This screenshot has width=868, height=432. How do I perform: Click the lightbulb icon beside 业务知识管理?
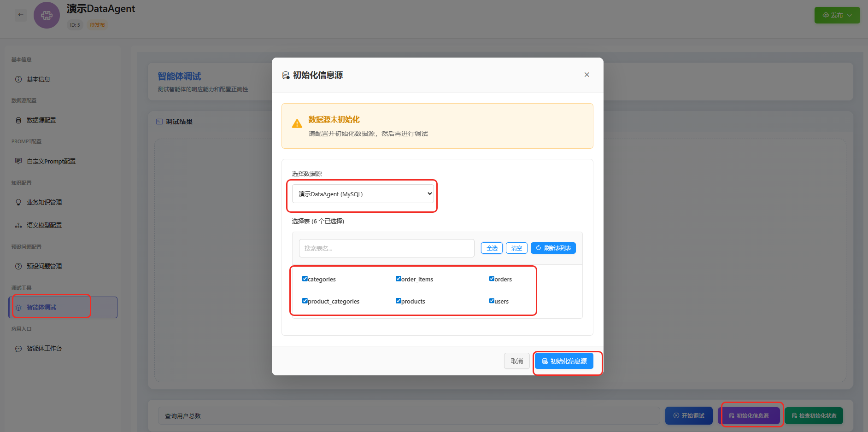click(18, 202)
